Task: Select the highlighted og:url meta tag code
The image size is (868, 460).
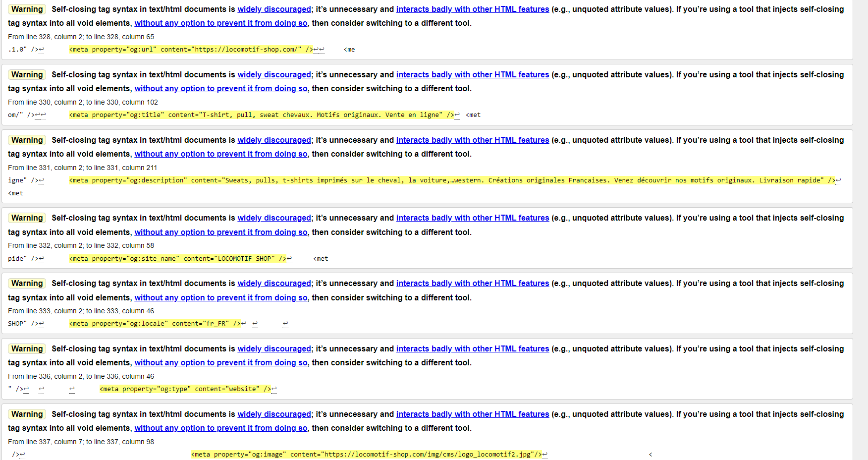Action: (191, 50)
